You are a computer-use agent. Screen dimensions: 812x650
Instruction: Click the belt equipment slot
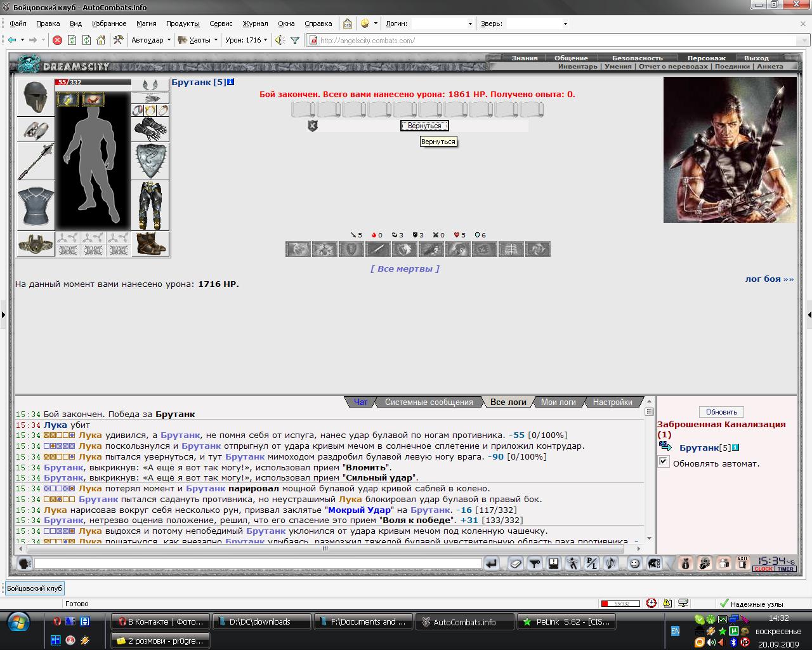tap(36, 244)
